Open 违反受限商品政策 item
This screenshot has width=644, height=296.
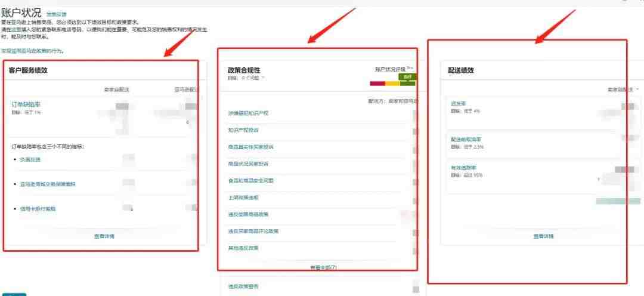(x=249, y=214)
